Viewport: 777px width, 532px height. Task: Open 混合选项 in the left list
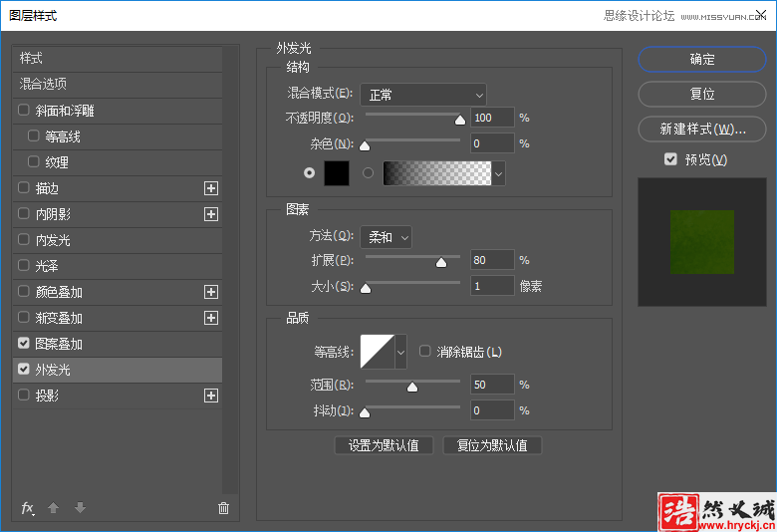(x=117, y=85)
